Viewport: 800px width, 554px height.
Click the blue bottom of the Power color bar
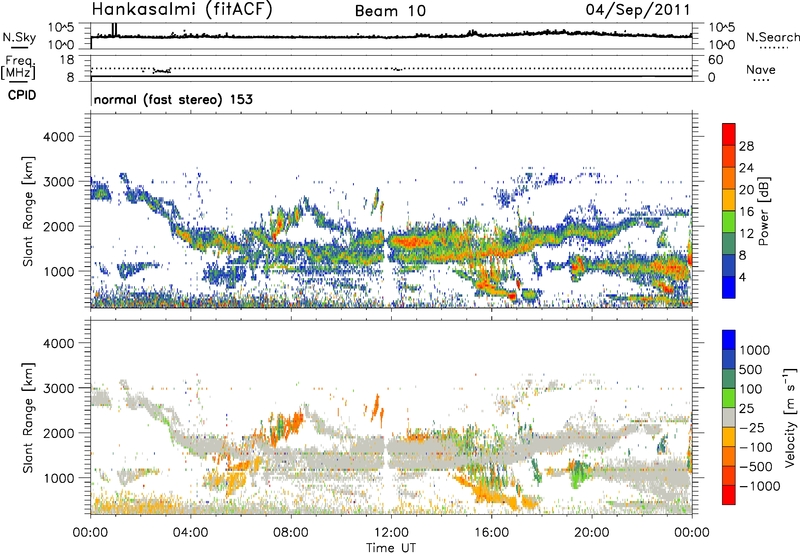(x=729, y=287)
